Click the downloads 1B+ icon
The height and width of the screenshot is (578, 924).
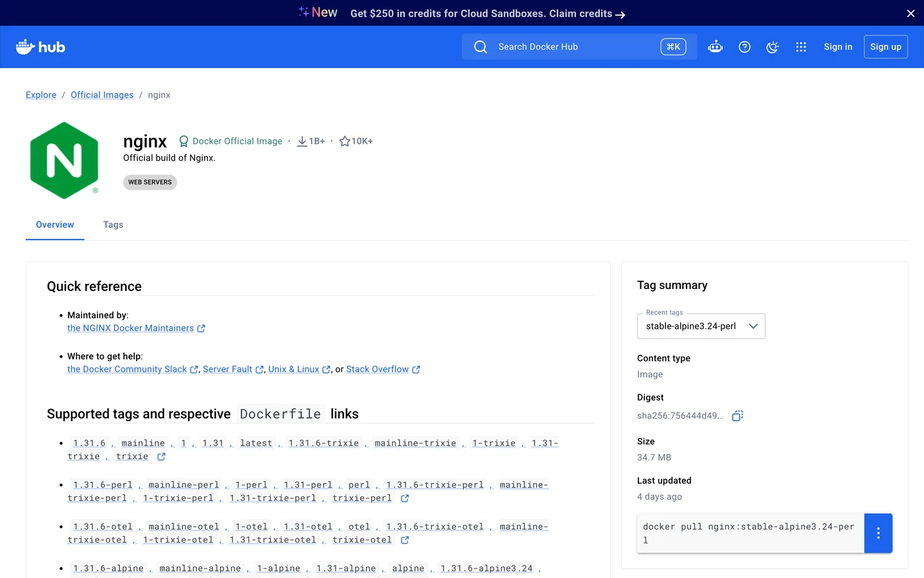302,141
